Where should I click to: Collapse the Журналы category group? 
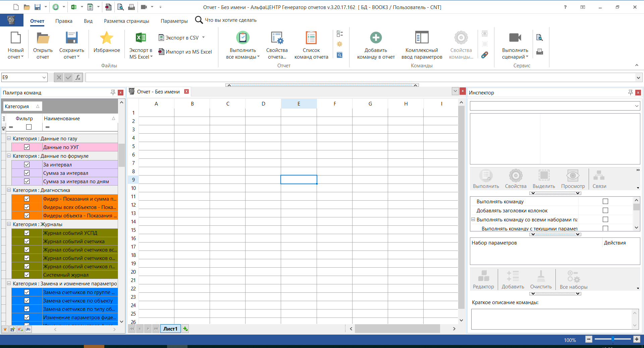pos(9,224)
